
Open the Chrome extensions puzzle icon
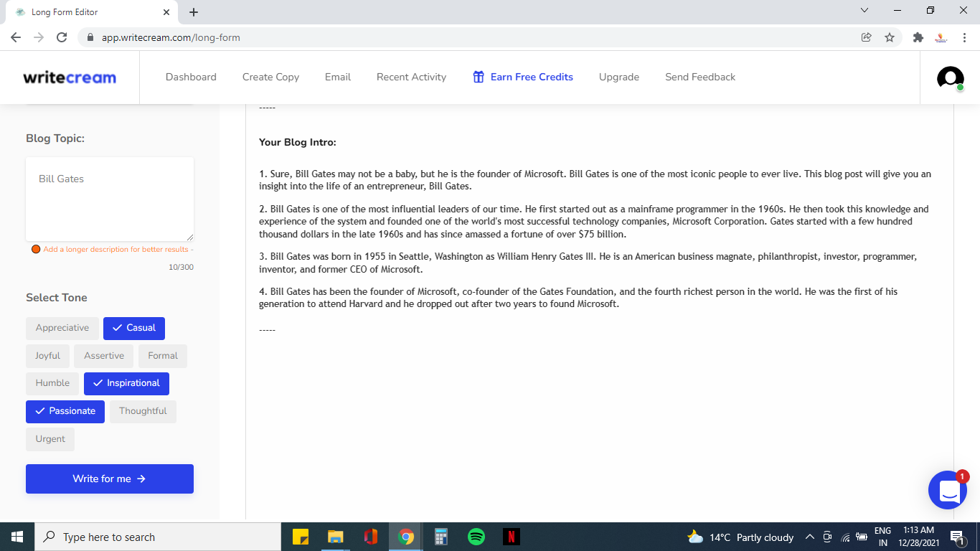pos(918,37)
